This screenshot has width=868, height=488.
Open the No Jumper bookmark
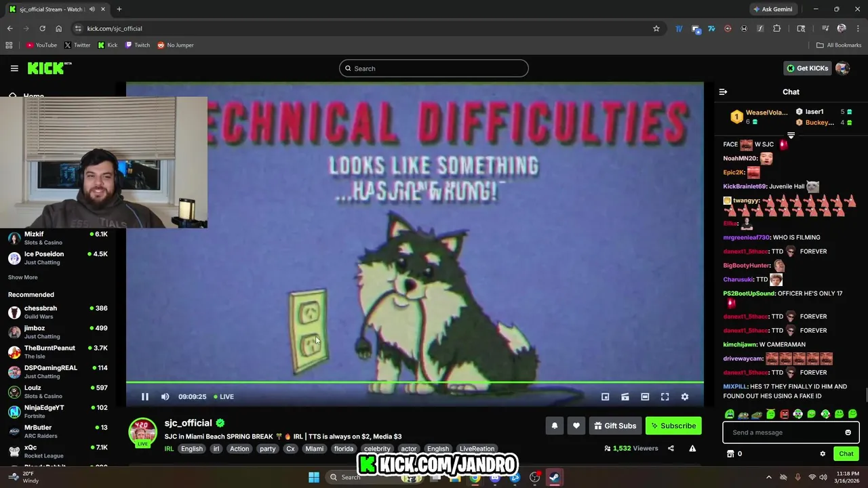[x=176, y=45]
